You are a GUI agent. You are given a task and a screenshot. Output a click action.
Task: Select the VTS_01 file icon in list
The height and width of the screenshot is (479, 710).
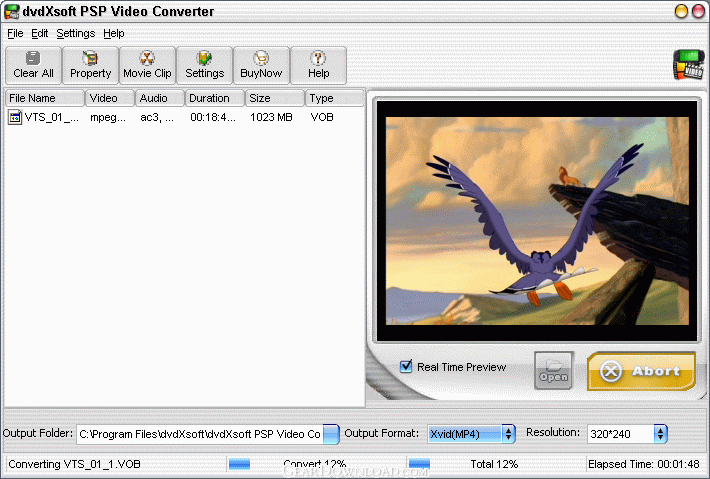click(x=15, y=117)
